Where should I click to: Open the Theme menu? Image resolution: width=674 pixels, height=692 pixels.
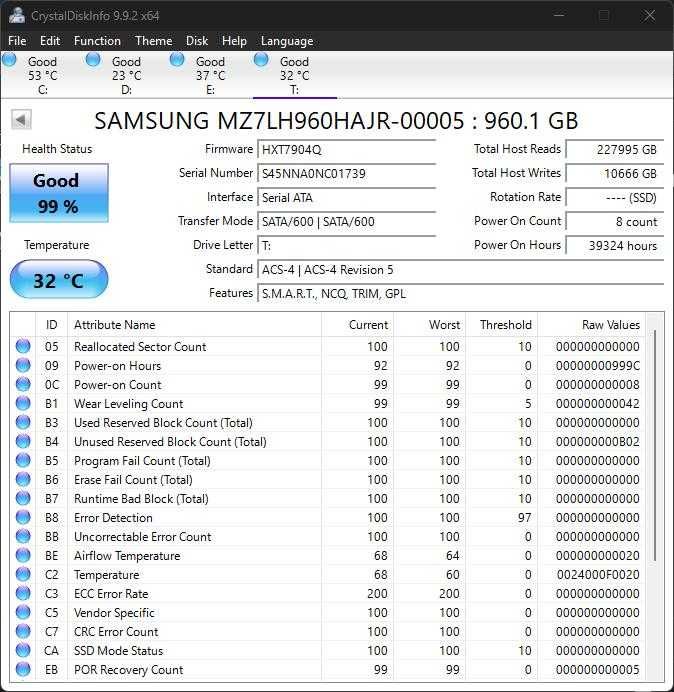(154, 41)
